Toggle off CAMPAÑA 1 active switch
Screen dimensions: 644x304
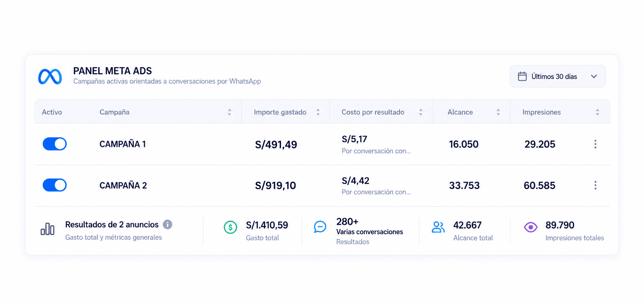pos(55,144)
